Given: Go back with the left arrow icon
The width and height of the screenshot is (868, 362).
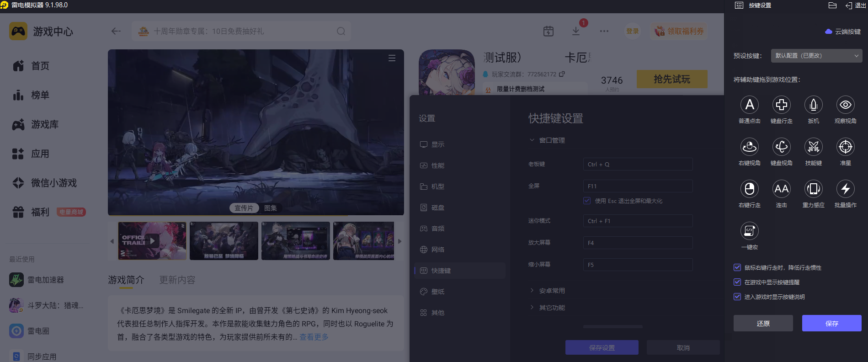Looking at the screenshot, I should coord(116,31).
